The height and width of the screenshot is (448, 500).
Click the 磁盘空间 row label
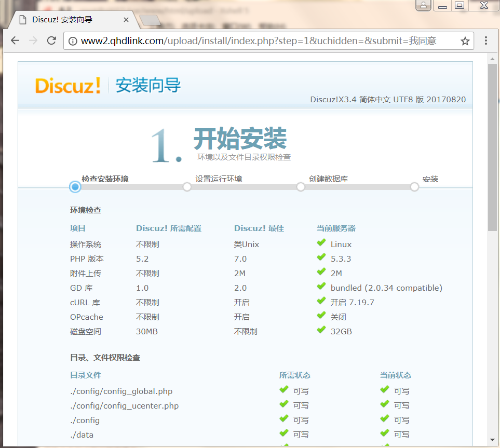(86, 332)
